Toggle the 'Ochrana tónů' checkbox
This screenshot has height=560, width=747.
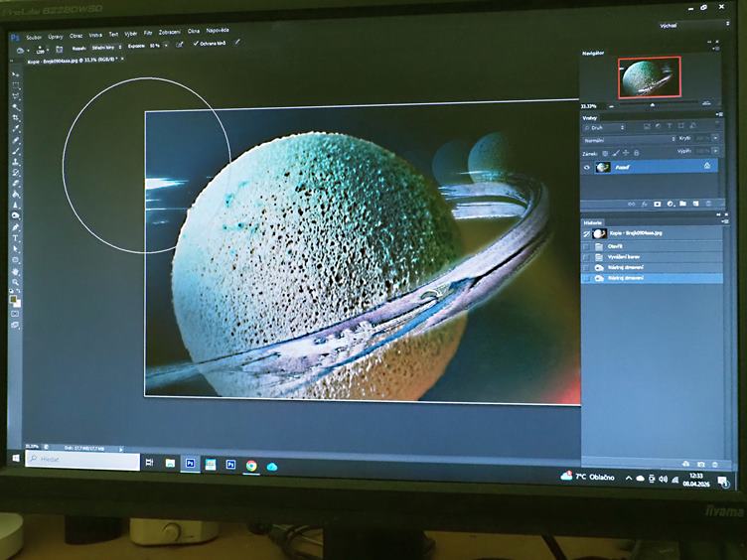tap(196, 44)
